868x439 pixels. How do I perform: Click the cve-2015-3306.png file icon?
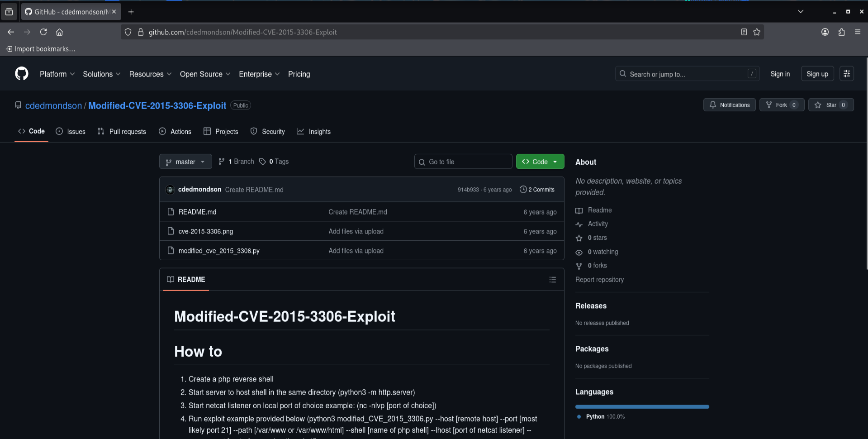coord(171,231)
